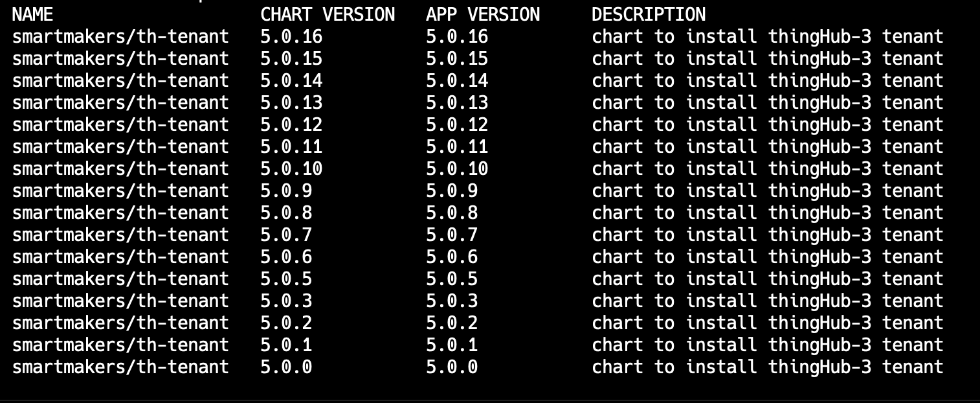
Task: Click smartmakers/th-tenant name in the 5.0.9 row
Action: pyautogui.click(x=120, y=191)
